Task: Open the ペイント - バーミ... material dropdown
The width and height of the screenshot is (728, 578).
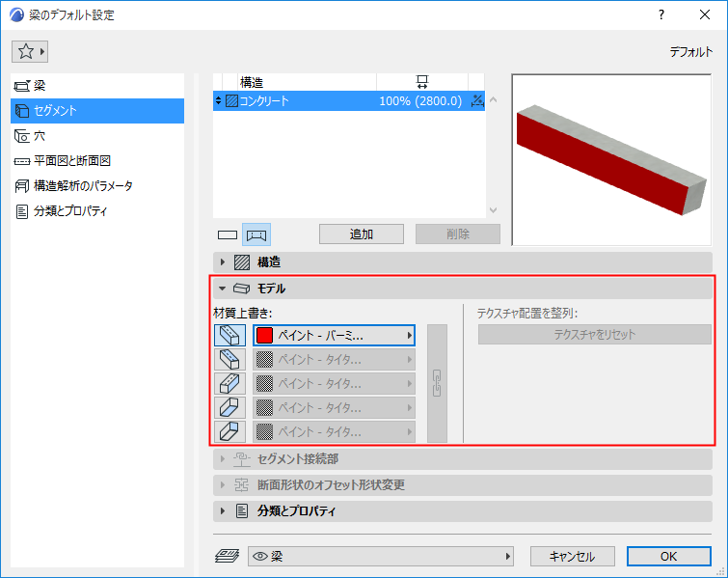Action: [x=334, y=336]
